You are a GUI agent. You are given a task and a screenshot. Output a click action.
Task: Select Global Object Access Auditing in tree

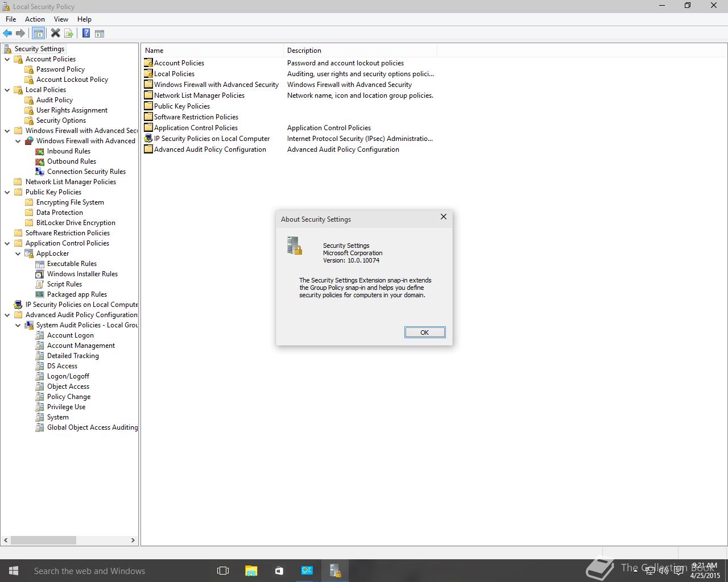pyautogui.click(x=92, y=427)
